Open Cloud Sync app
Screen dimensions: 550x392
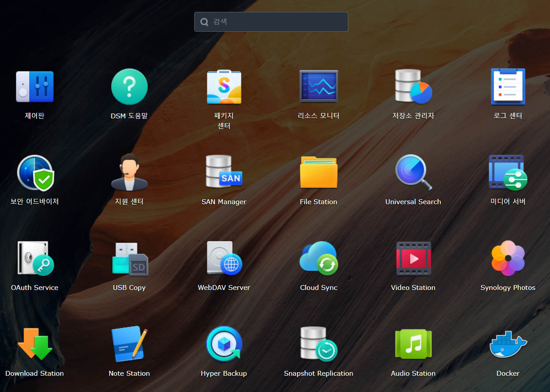318,258
